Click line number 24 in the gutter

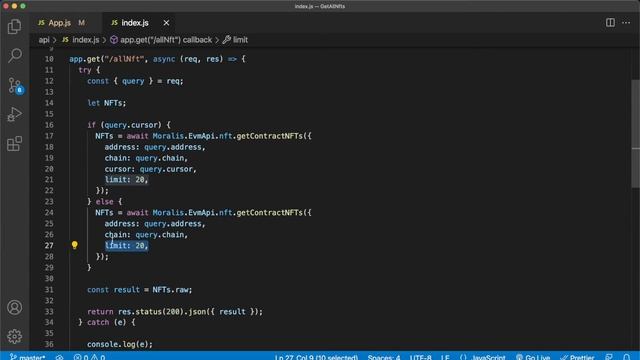(x=49, y=213)
